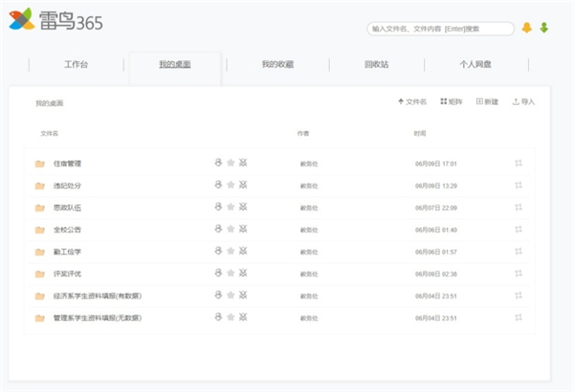Click the pin icon on 全校公告 row
The image size is (574, 392).
point(519,229)
